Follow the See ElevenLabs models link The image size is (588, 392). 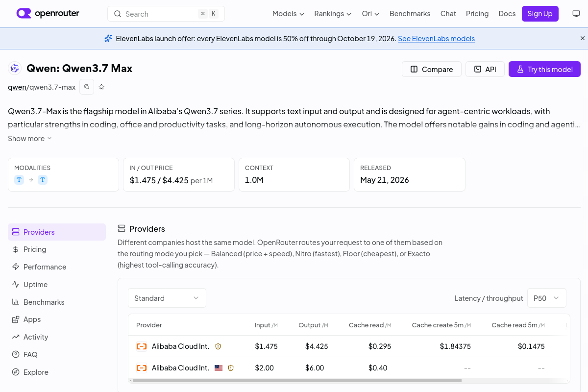436,39
